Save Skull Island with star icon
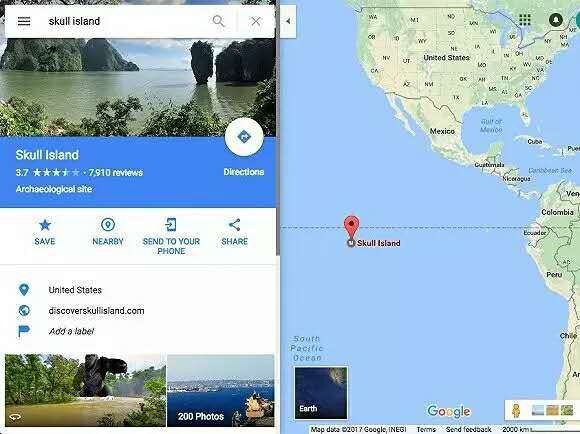 45,232
